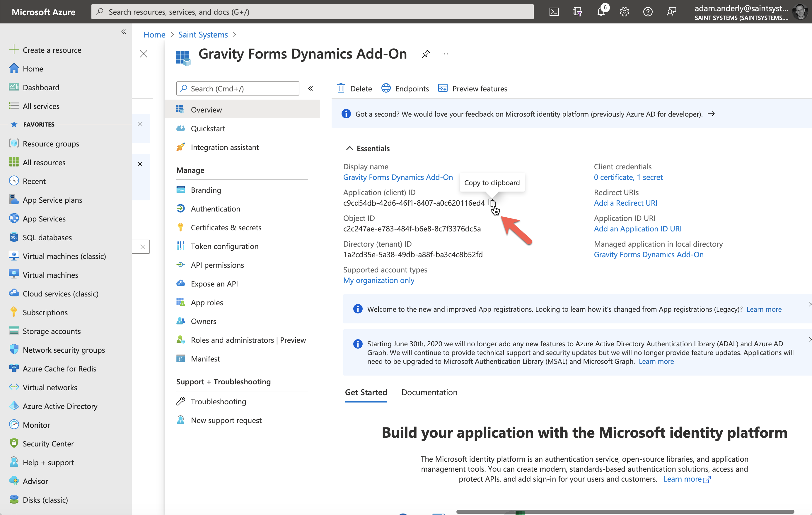Image resolution: width=812 pixels, height=515 pixels.
Task: Open Learn more about App registrations changes
Action: (764, 309)
